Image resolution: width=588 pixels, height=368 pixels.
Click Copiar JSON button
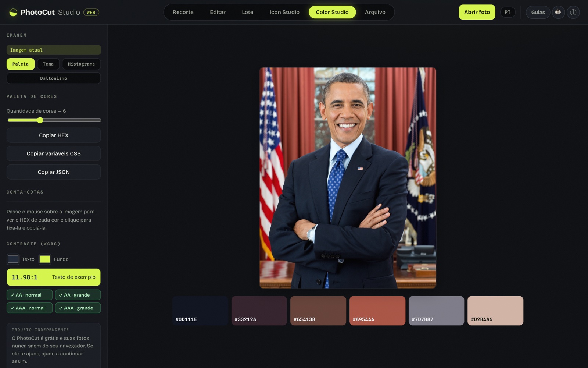[x=54, y=172]
